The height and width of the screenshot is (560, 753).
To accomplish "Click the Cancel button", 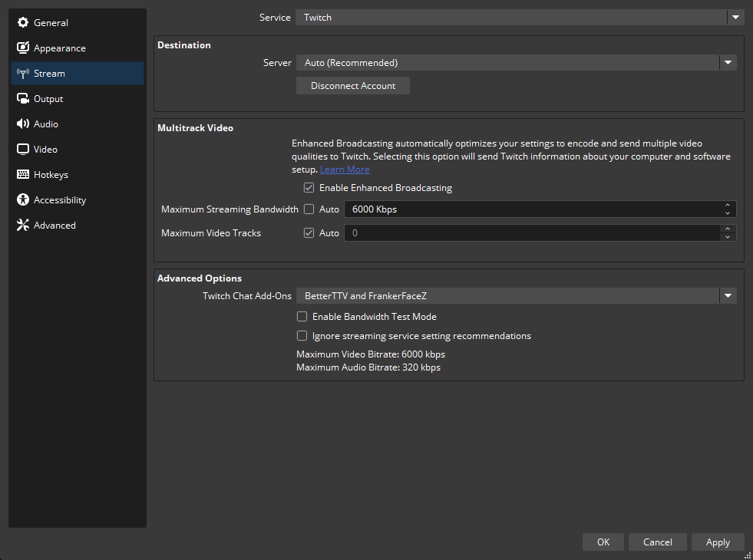I will pyautogui.click(x=657, y=542).
